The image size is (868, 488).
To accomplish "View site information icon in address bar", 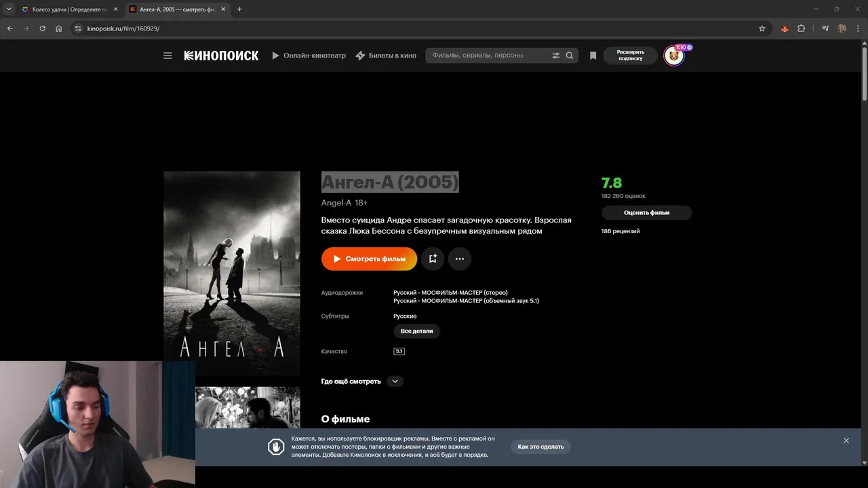I will (x=78, y=28).
